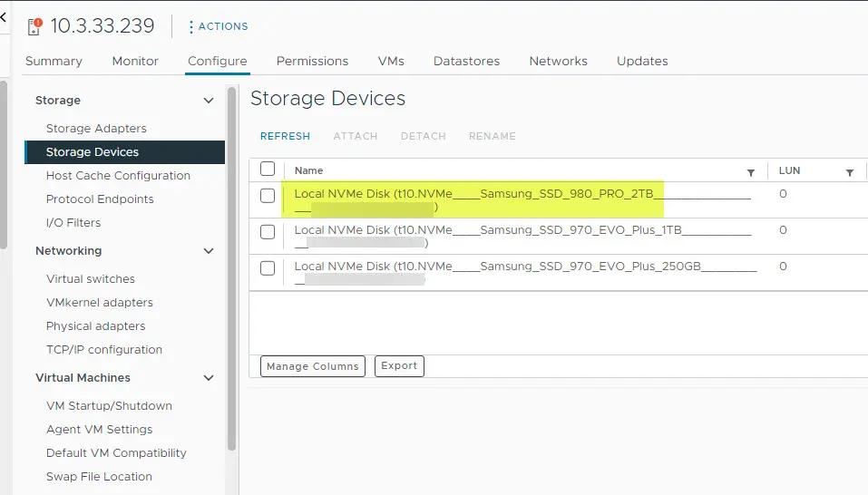Collapse the Storage section chevron
The width and height of the screenshot is (868, 495).
[209, 101]
